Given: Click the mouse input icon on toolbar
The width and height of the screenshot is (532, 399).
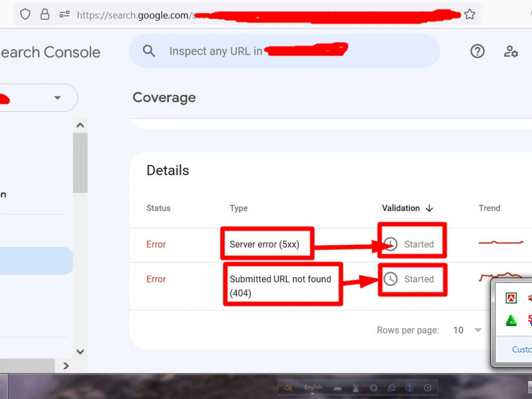Looking at the screenshot, I should point(355,388).
